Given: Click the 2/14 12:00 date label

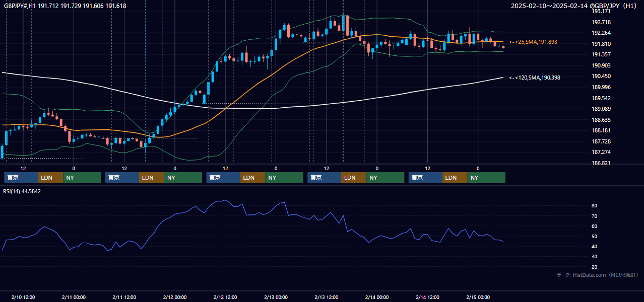Looking at the screenshot, I should 428,297.
